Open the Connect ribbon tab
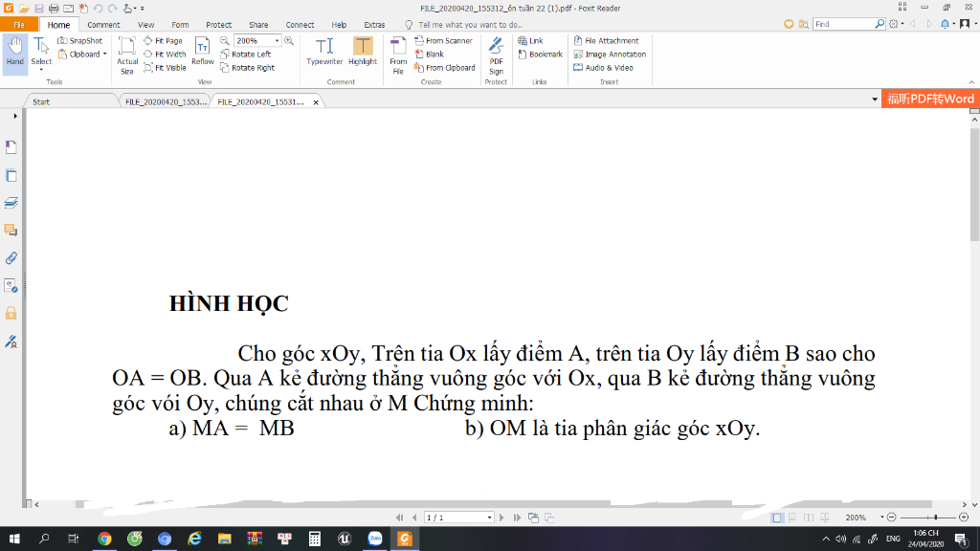Viewport: 980px width, 551px height. (300, 25)
